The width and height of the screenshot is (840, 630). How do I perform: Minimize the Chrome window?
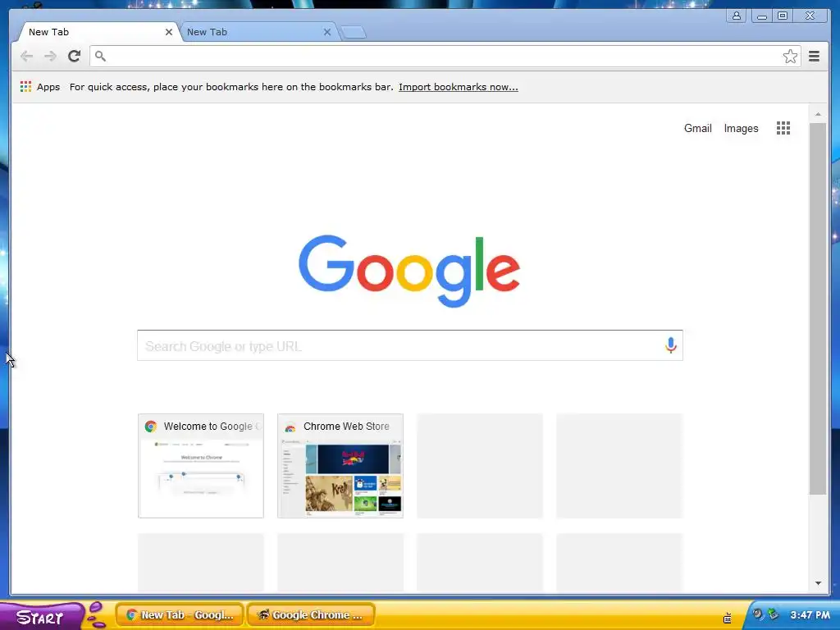(x=761, y=16)
